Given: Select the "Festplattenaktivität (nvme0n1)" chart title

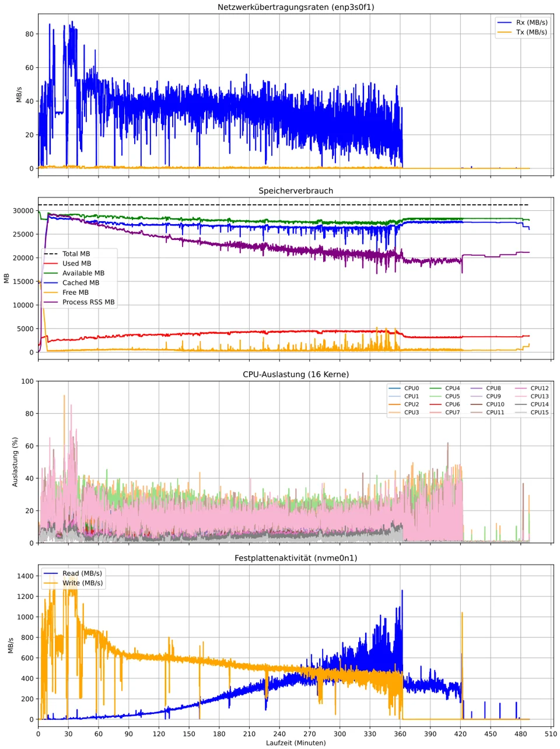Looking at the screenshot, I should click(296, 558).
